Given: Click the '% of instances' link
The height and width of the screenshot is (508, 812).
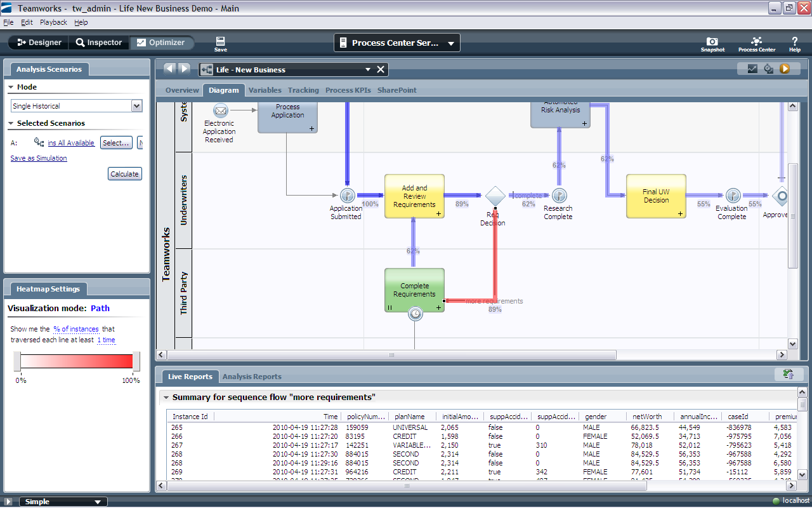Looking at the screenshot, I should 76,329.
